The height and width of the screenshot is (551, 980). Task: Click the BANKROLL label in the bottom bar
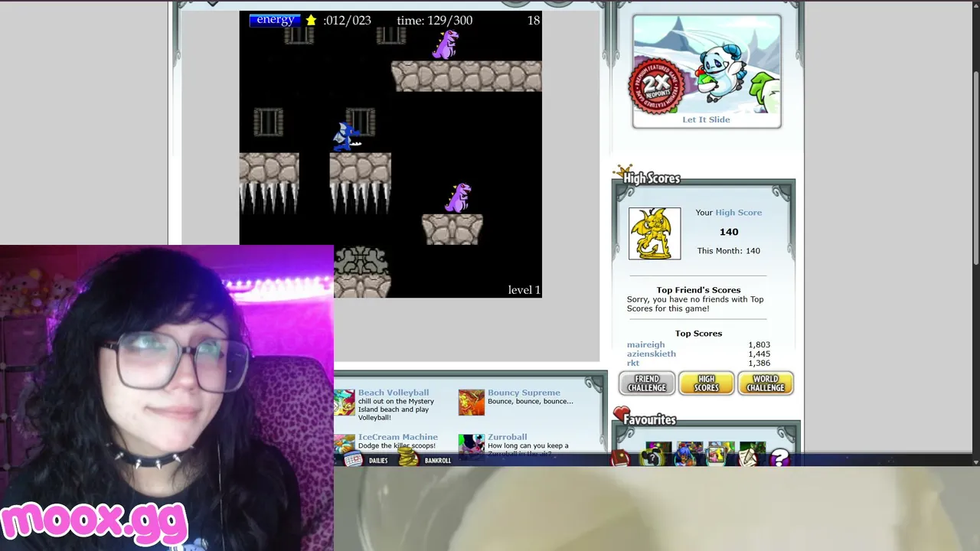click(x=438, y=461)
